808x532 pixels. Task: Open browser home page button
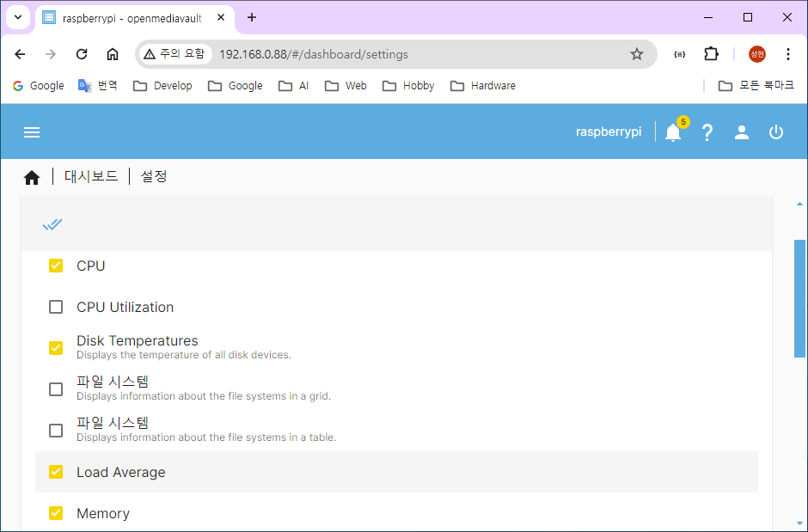[113, 54]
